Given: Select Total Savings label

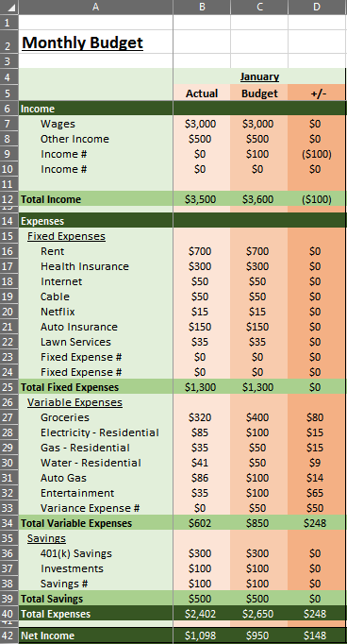Looking at the screenshot, I should pos(52,599).
